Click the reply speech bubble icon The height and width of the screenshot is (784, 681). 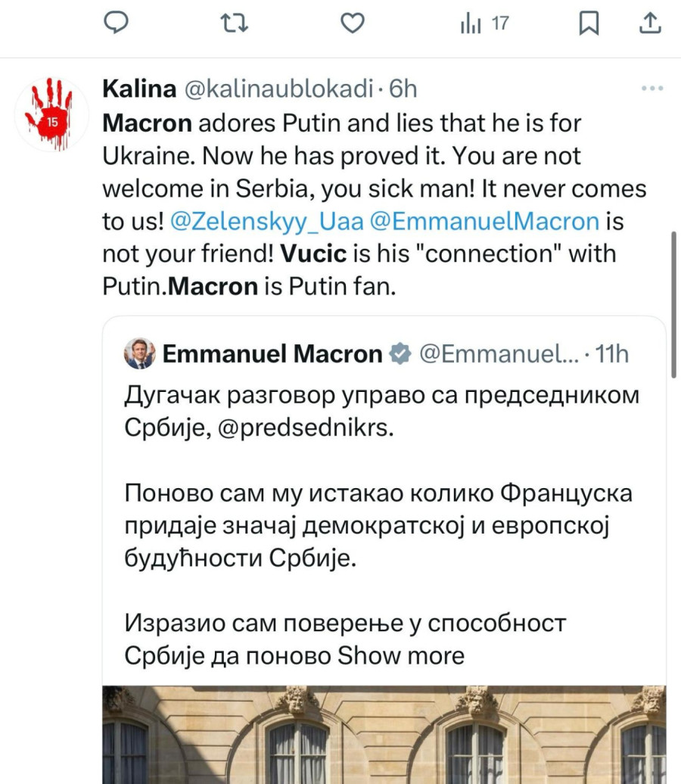(114, 24)
